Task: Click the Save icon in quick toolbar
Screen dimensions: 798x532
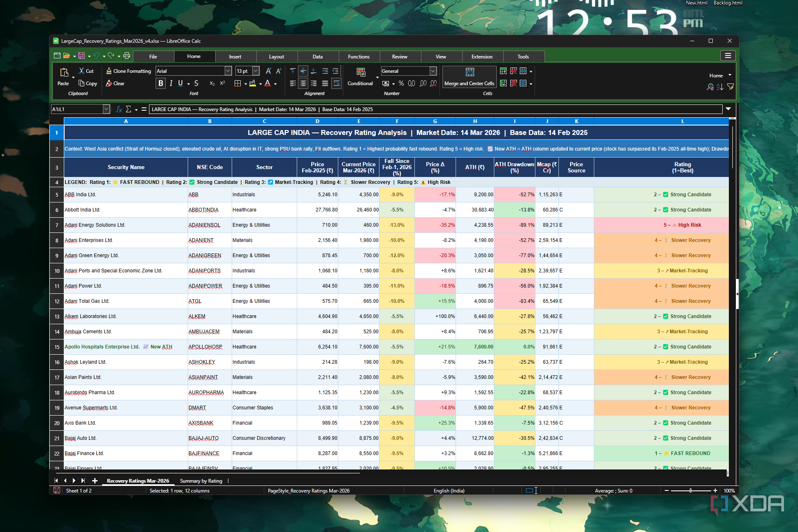Action: click(x=81, y=56)
